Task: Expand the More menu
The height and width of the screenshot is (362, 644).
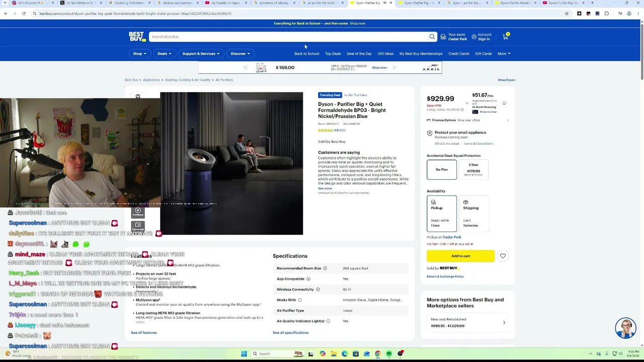Action: pyautogui.click(x=504, y=54)
